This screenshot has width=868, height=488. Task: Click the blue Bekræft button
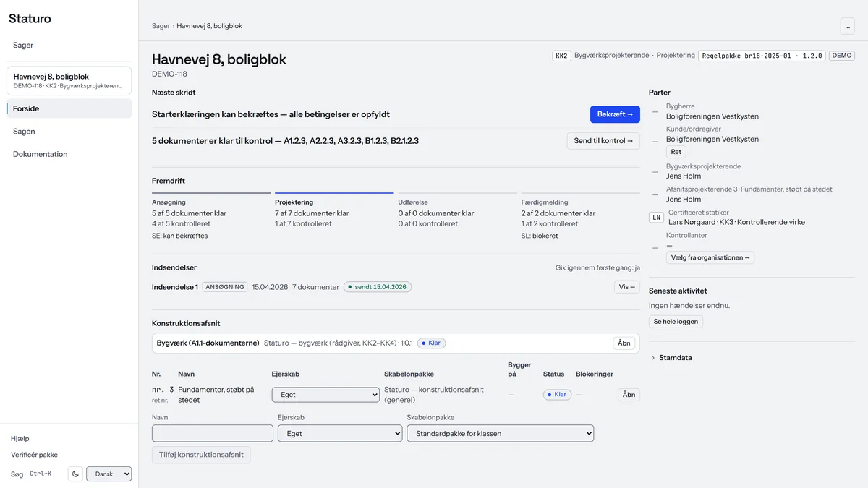(615, 114)
